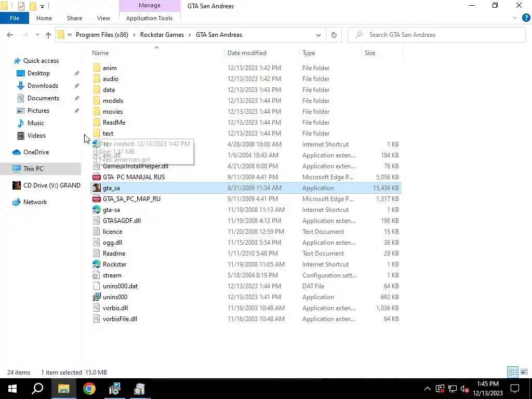Open the gta_sa application icon
The height and width of the screenshot is (399, 532).
97,188
